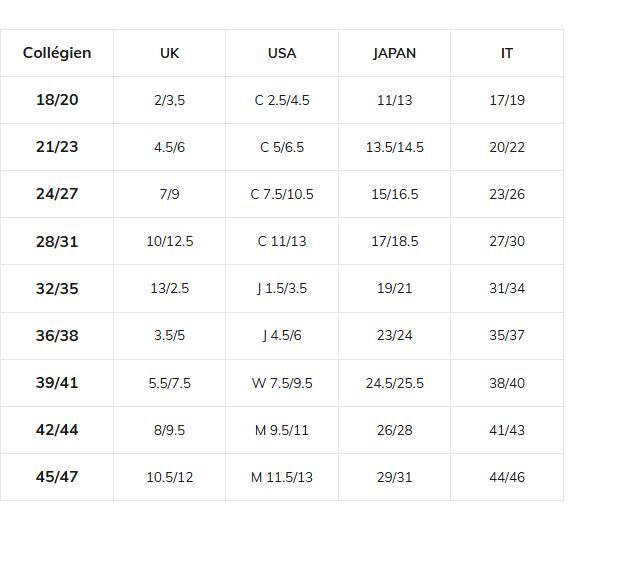Screen dimensions: 619x572
Task: Click the 42/44 size row label
Action: point(57,430)
